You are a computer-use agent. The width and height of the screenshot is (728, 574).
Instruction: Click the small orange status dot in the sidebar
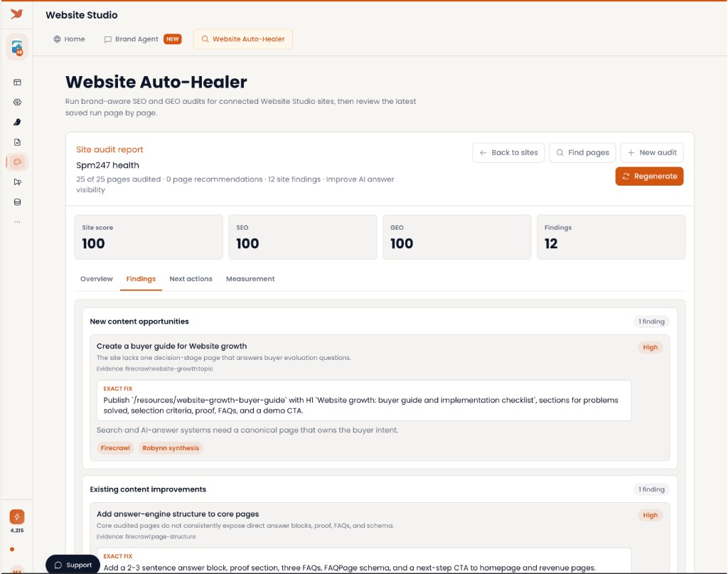tap(12, 549)
